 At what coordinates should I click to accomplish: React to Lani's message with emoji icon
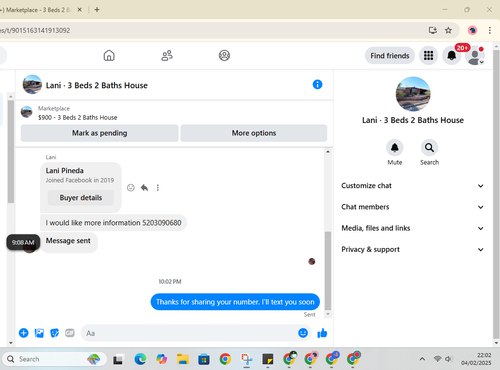(x=131, y=188)
